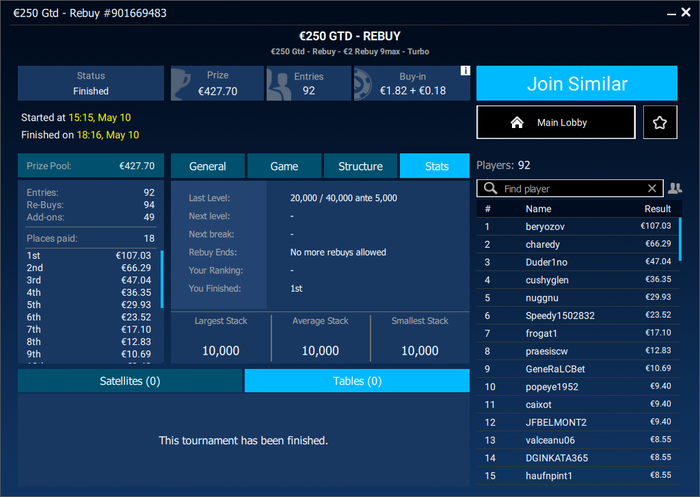Viewport: 700px width, 497px height.
Task: Add tournament to favorites with star icon
Action: click(660, 122)
